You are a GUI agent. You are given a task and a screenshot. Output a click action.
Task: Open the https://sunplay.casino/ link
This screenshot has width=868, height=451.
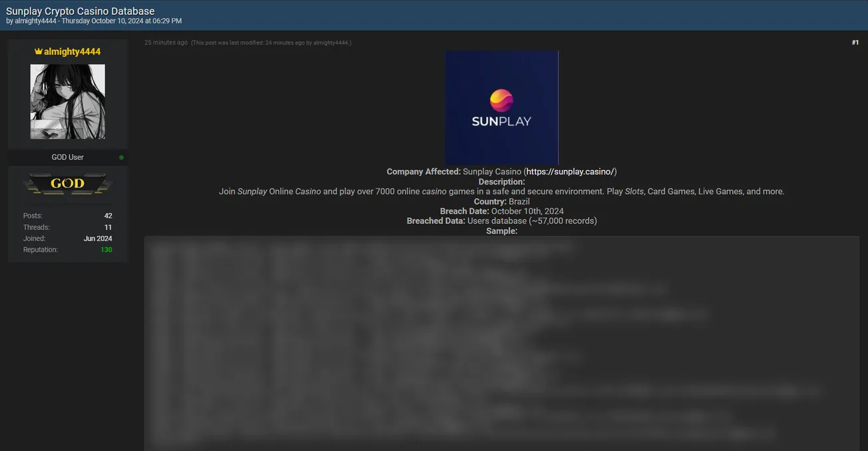[570, 172]
